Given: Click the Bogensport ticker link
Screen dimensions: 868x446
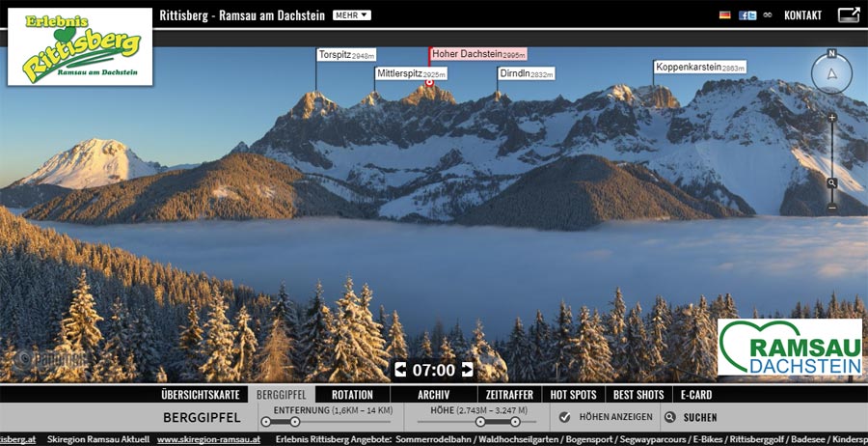Looking at the screenshot, I should [587, 439].
